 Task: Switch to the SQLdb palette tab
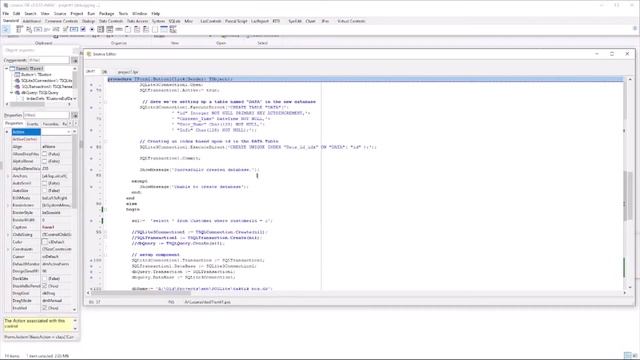pyautogui.click(x=174, y=21)
